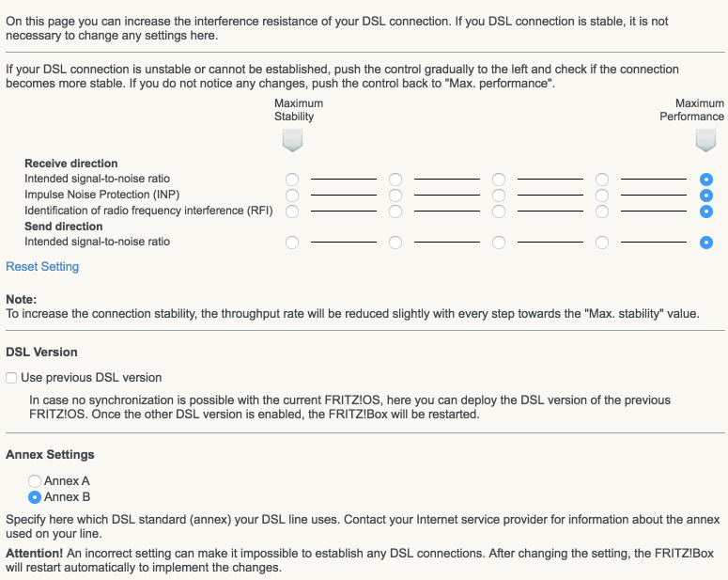Choose the middle step for send signal-to-noise ratio
Viewport: 728px width, 580px height.
[499, 243]
